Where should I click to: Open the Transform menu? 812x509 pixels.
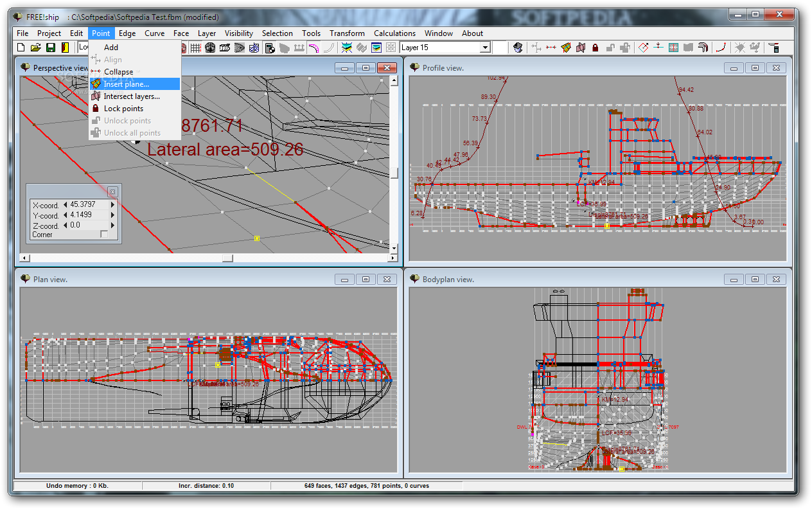[x=347, y=33]
